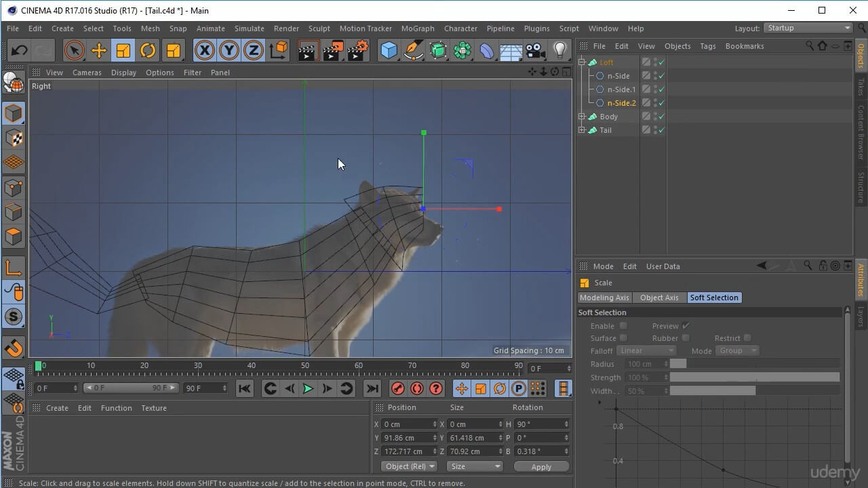Click the Apply button

pyautogui.click(x=541, y=466)
